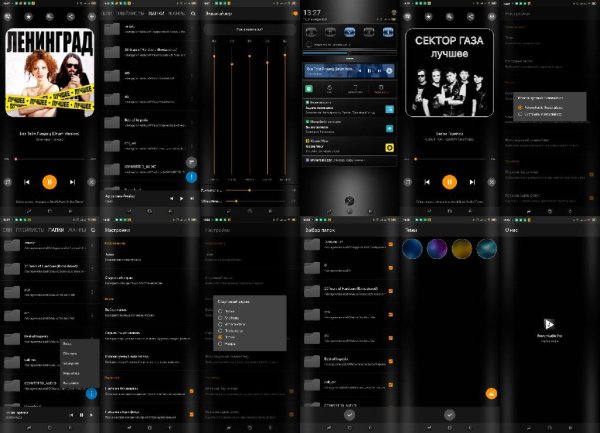Skip to the next track on the Сектор Газа player

[x=472, y=182]
